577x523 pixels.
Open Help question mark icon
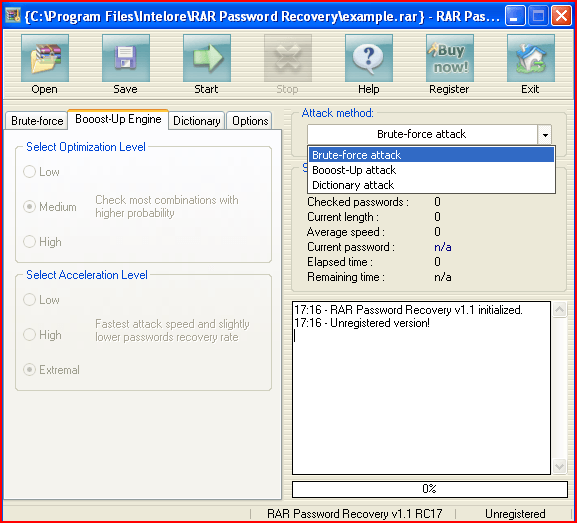(369, 58)
